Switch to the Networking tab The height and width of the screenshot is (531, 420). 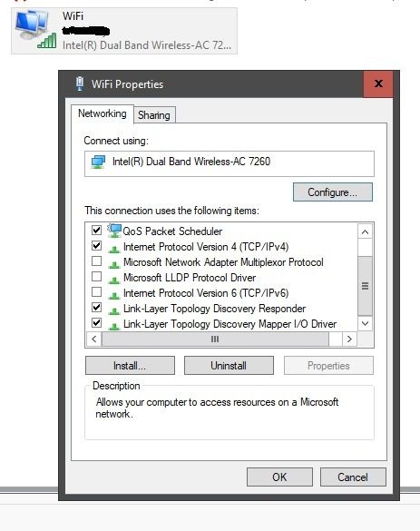pyautogui.click(x=103, y=113)
